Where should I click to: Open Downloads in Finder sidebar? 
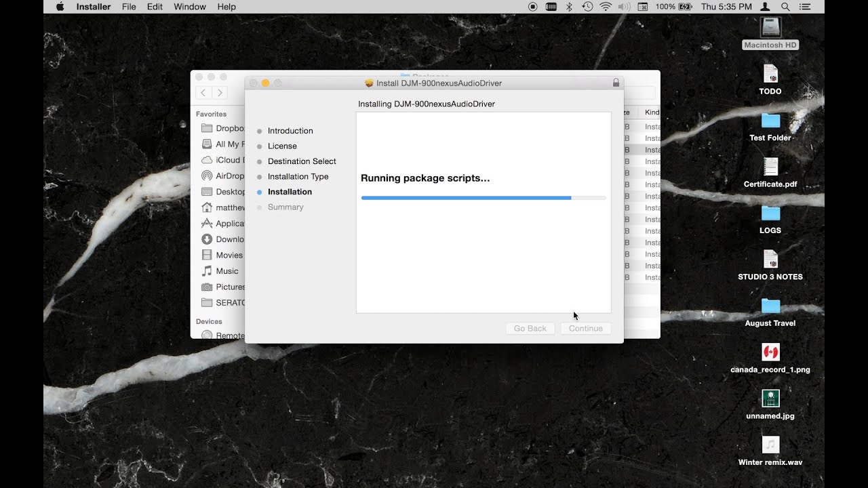tap(222, 239)
